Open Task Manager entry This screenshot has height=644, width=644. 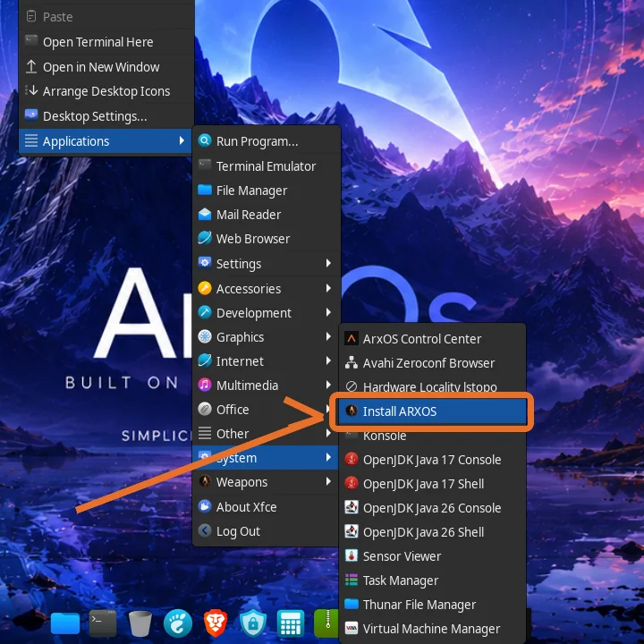[432, 580]
